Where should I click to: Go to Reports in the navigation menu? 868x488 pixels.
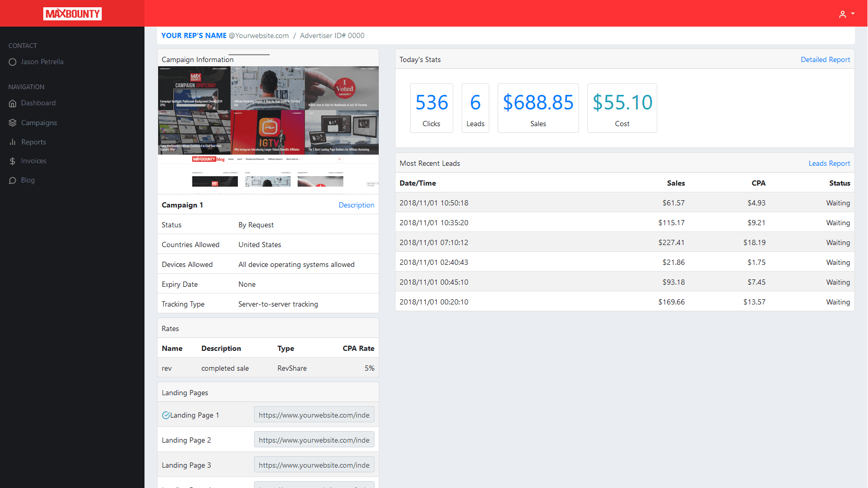[33, 142]
